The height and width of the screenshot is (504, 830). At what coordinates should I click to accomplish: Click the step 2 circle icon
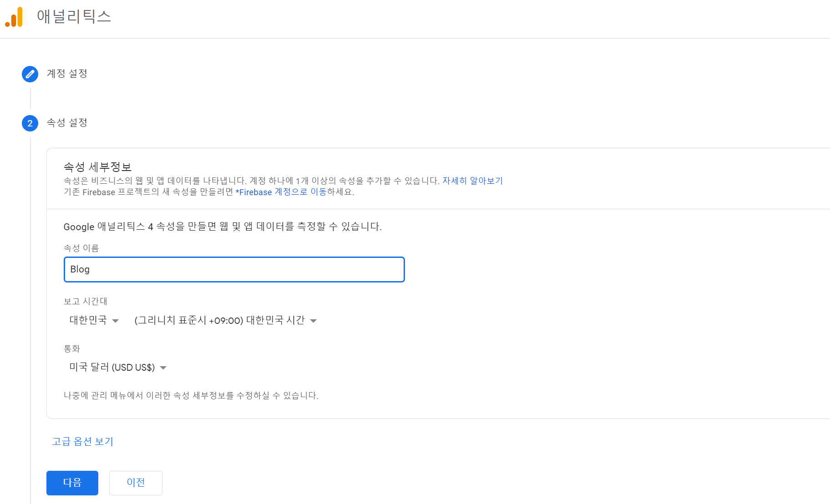coord(30,123)
